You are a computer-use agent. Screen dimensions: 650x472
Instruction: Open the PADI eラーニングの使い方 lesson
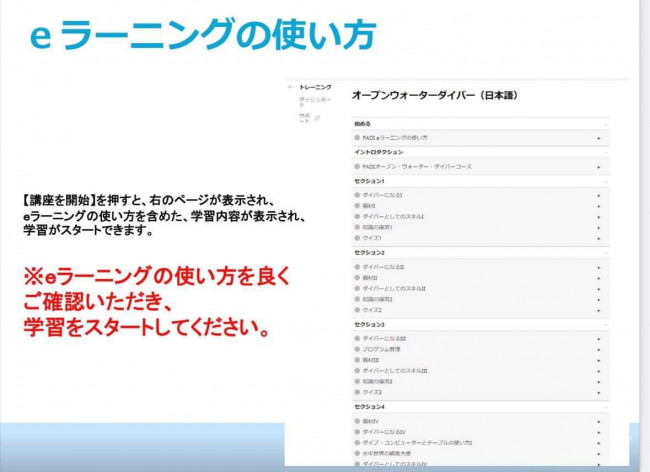[x=395, y=137]
